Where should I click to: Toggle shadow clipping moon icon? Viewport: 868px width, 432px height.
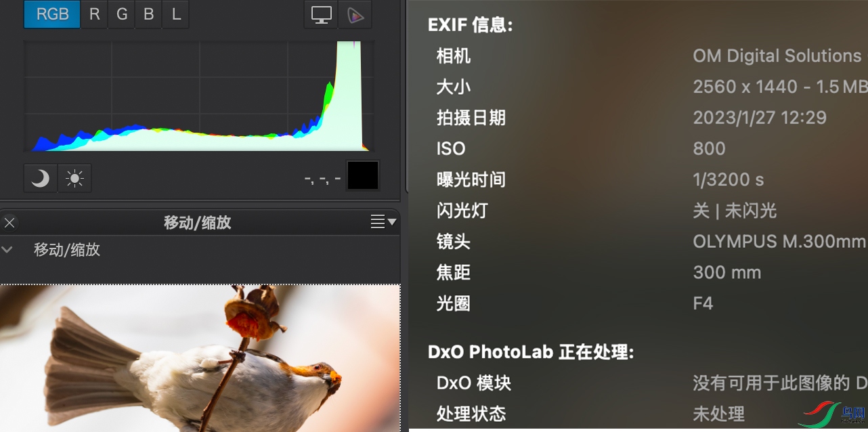[x=40, y=178]
